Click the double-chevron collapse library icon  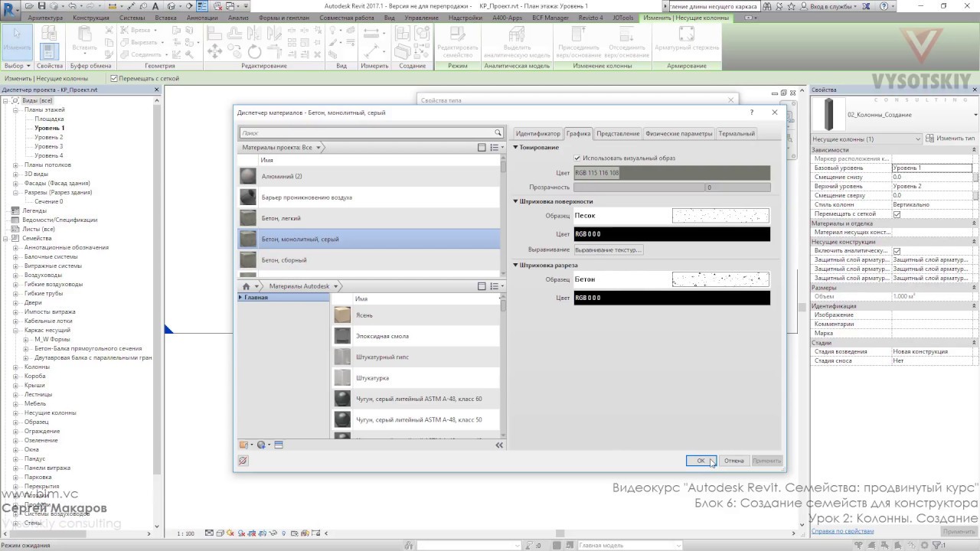pyautogui.click(x=499, y=445)
